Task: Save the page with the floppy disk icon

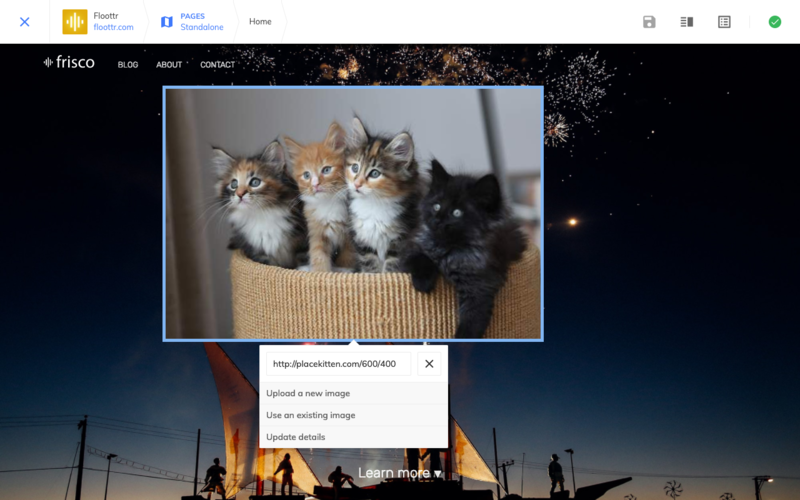Action: [x=649, y=22]
